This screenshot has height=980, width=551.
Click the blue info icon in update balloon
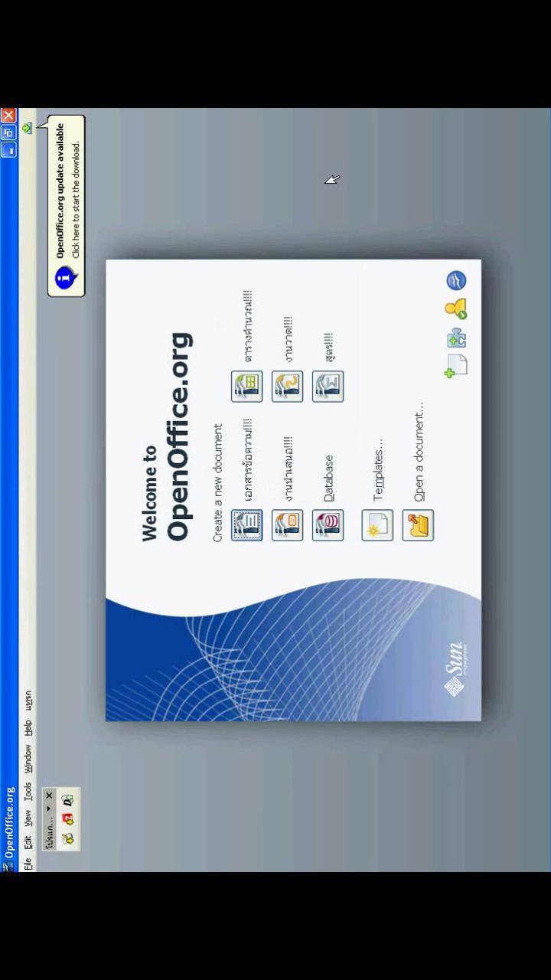pyautogui.click(x=67, y=276)
